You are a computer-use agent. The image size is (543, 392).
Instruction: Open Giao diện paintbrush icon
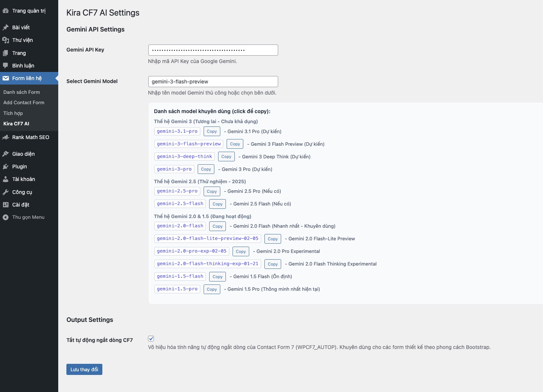6,154
